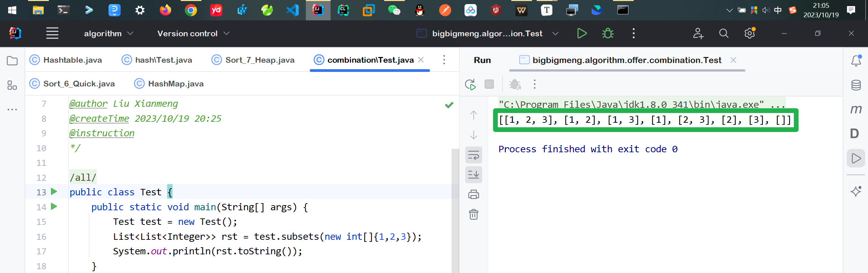This screenshot has width=868, height=273.
Task: Click the @instruction tag in the comment
Action: (x=102, y=133)
